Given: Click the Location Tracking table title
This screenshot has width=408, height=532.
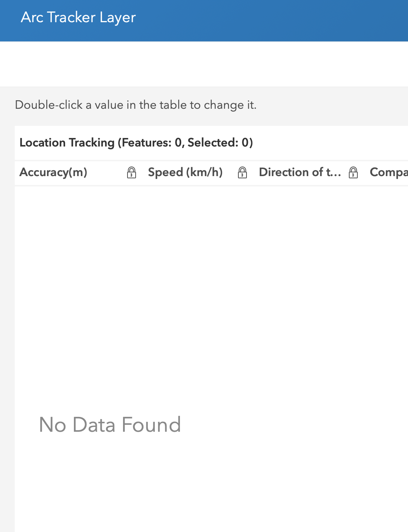Looking at the screenshot, I should point(137,143).
